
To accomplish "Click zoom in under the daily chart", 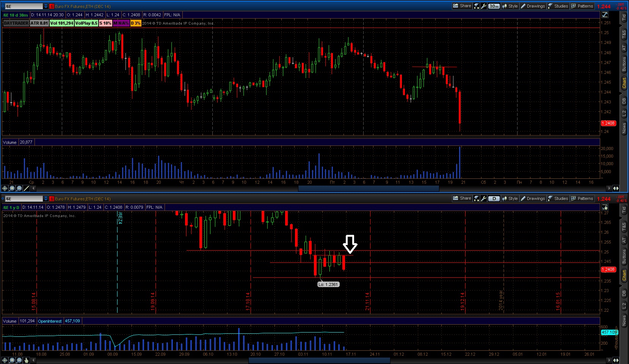I will (12, 360).
